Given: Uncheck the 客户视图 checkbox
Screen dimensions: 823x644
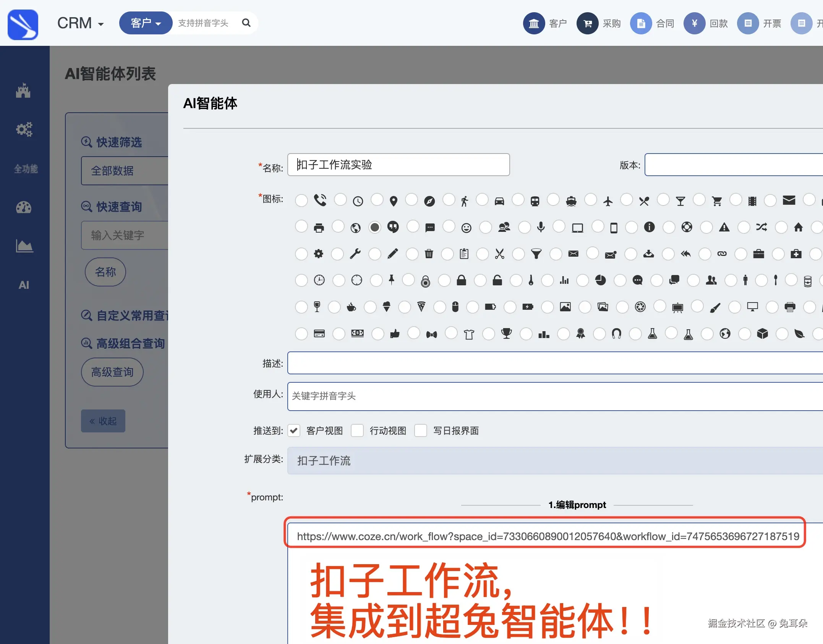Looking at the screenshot, I should click(294, 430).
